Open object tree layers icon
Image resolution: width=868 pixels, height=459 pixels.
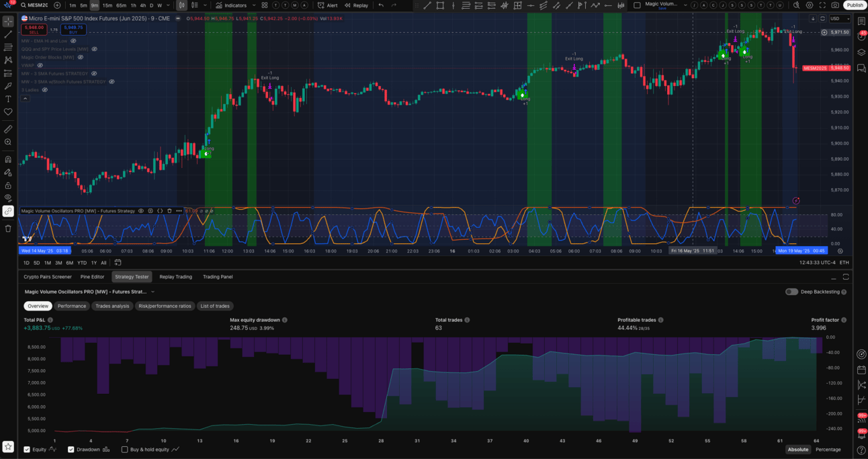(861, 52)
